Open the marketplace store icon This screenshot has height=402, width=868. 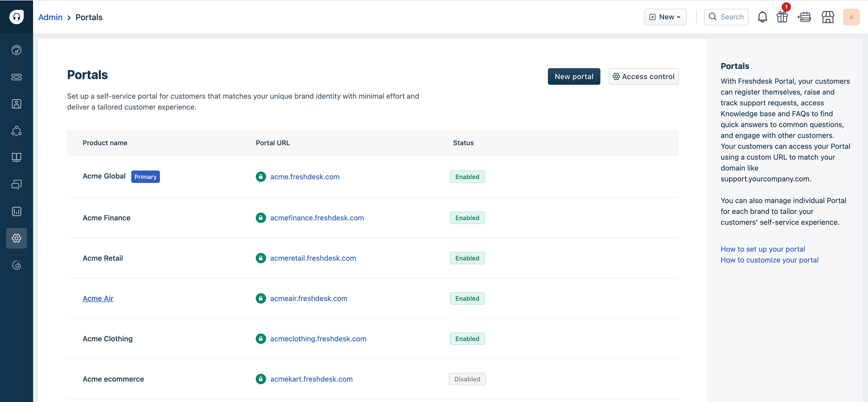tap(827, 17)
